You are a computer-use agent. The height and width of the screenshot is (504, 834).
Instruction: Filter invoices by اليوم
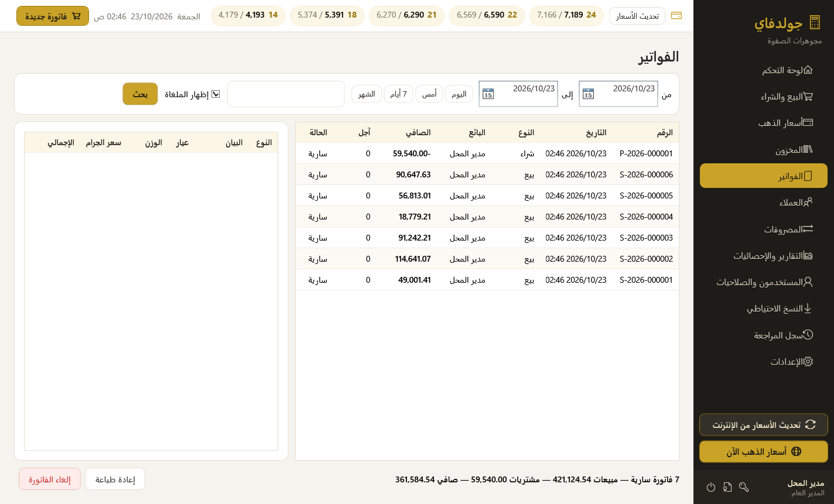(459, 94)
